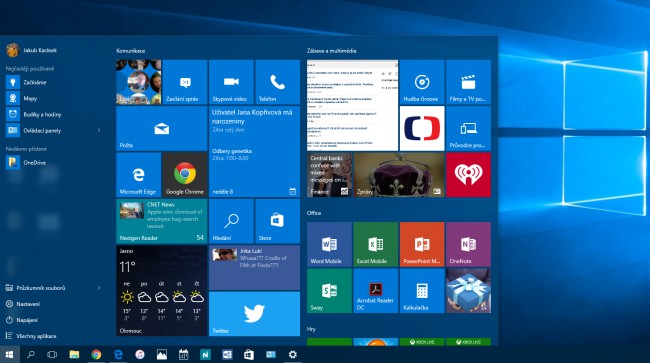Viewport: 650px width, 363px height.
Task: Click the Jakub Kadlsek user account
Action: pyautogui.click(x=32, y=50)
